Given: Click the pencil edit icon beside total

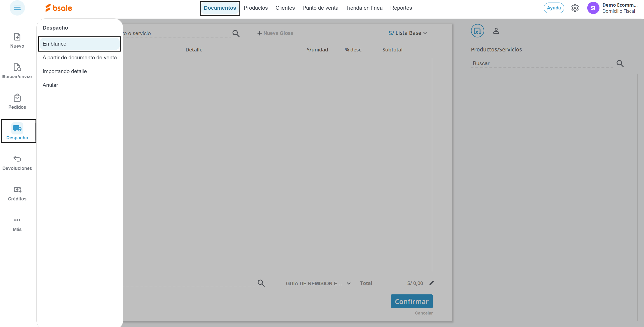Looking at the screenshot, I should tap(432, 283).
